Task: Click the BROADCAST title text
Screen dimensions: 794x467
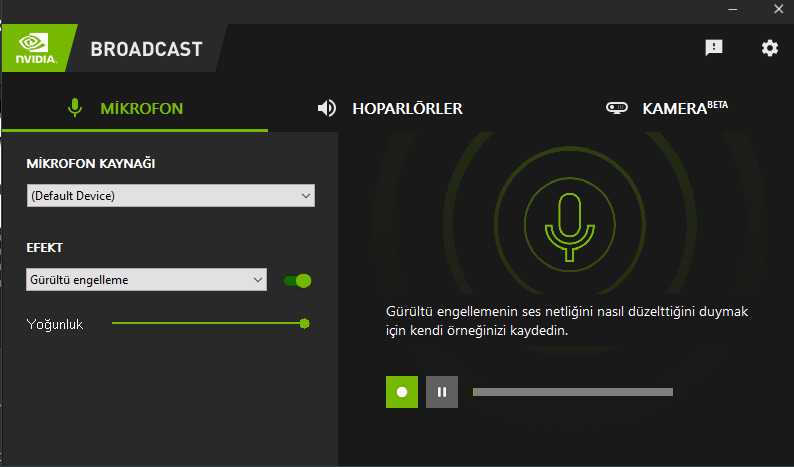Action: pyautogui.click(x=146, y=49)
